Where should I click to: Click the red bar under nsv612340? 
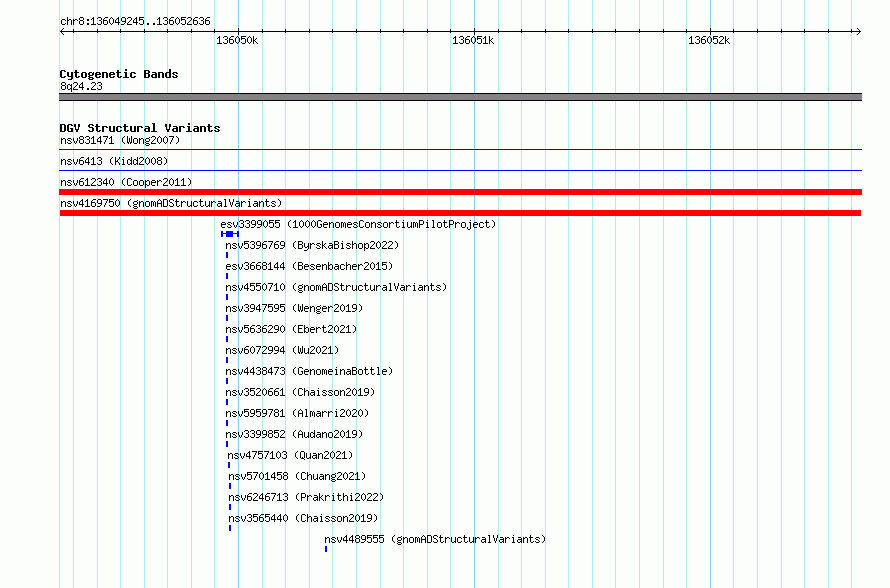(460, 192)
